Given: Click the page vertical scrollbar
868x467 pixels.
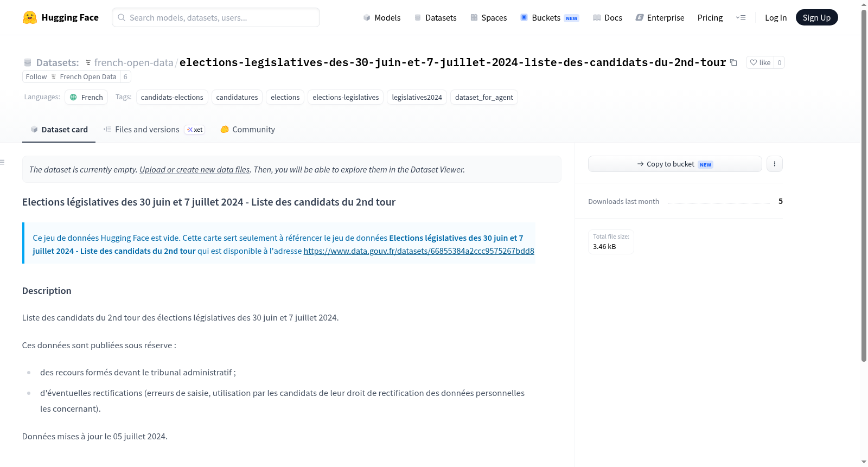Looking at the screenshot, I should (864, 184).
